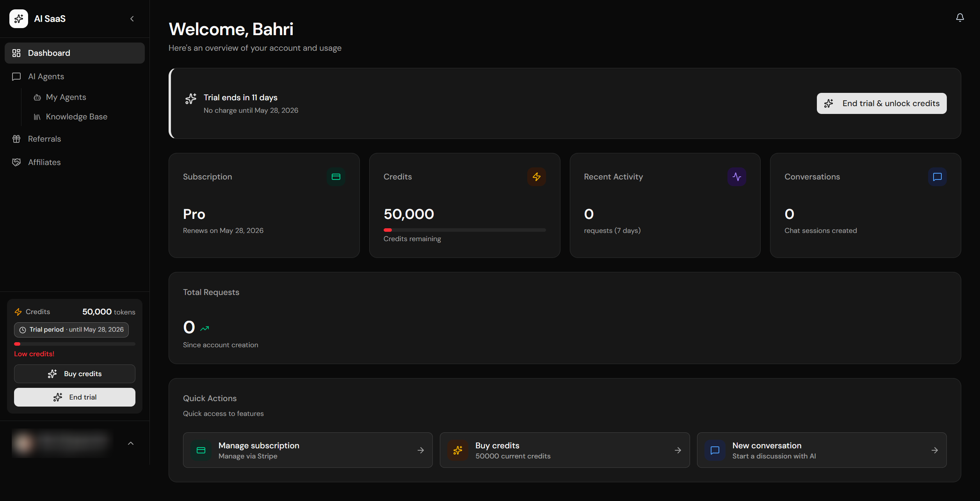Click the sidebar credits usage bar
Viewport: 980px width, 501px height.
click(75, 344)
